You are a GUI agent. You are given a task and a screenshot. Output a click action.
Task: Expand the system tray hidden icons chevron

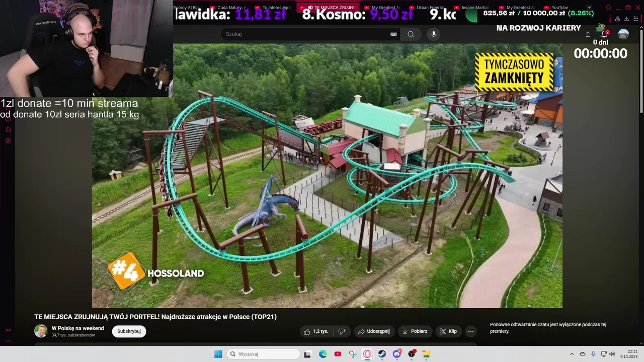pos(572,354)
